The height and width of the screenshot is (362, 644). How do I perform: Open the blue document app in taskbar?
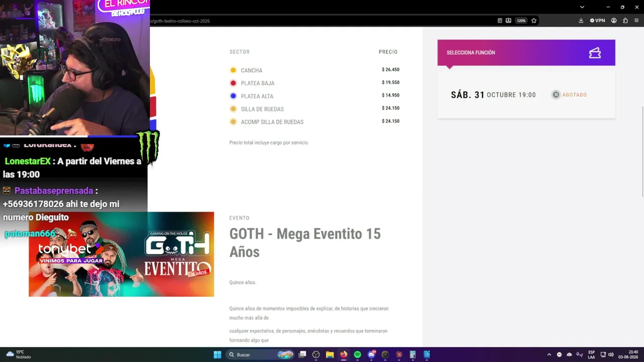point(427,354)
